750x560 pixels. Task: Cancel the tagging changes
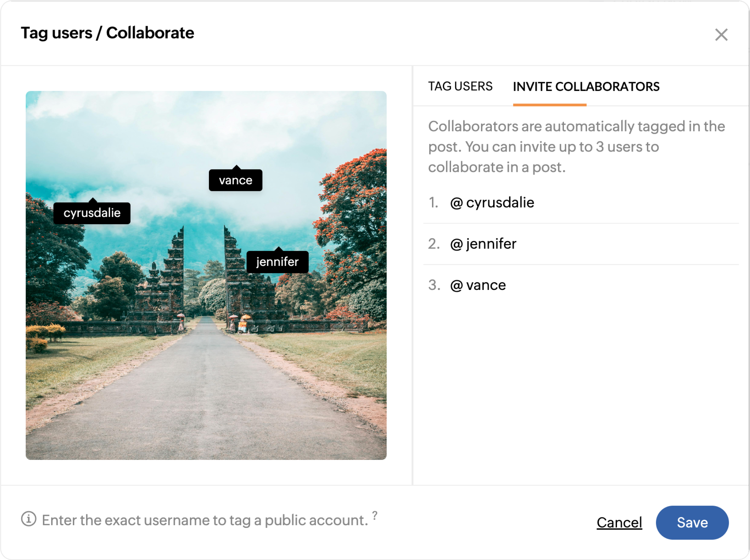pyautogui.click(x=619, y=523)
